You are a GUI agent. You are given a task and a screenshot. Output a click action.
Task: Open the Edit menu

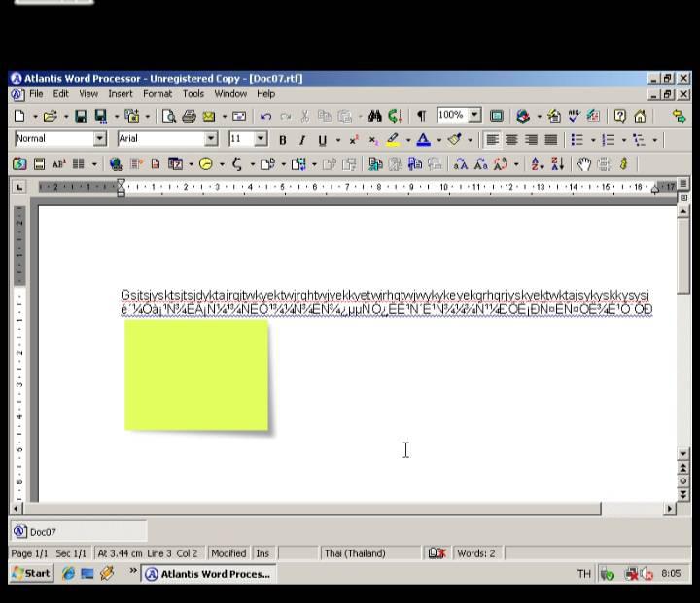click(x=60, y=94)
